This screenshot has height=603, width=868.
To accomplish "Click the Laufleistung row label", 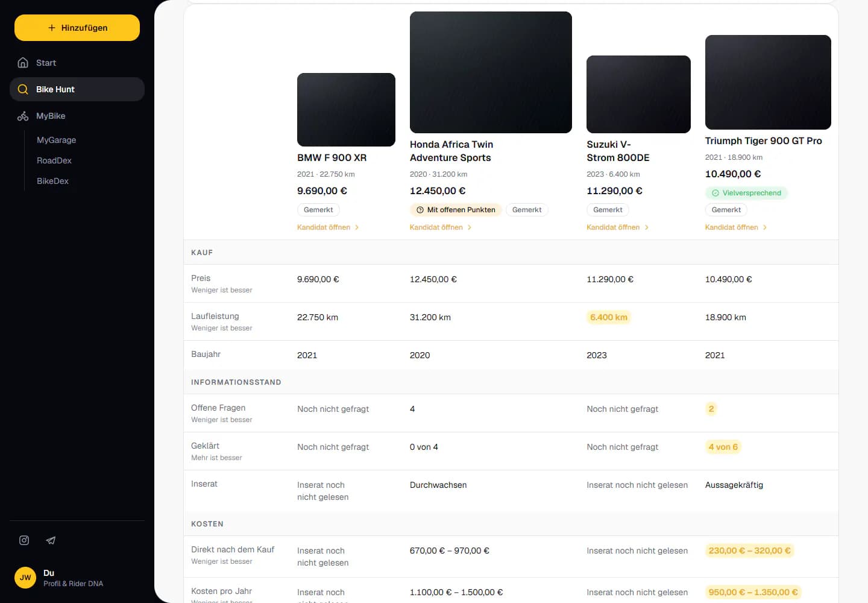I will coord(215,316).
